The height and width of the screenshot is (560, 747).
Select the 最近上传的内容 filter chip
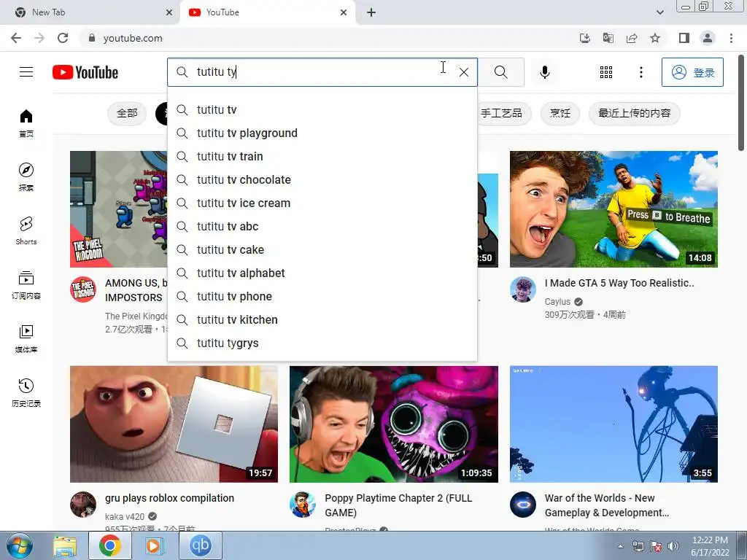(x=634, y=113)
